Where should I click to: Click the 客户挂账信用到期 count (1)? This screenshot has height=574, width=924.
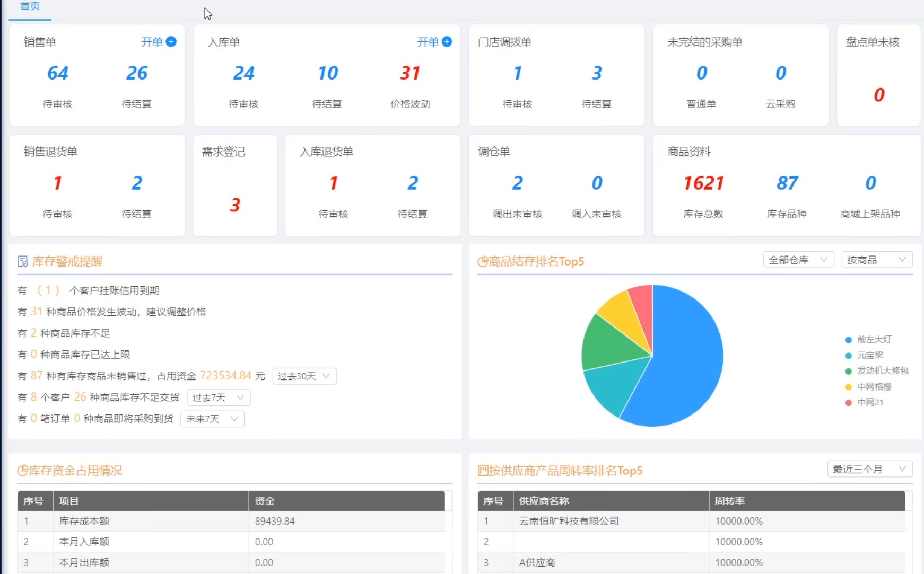pyautogui.click(x=48, y=290)
